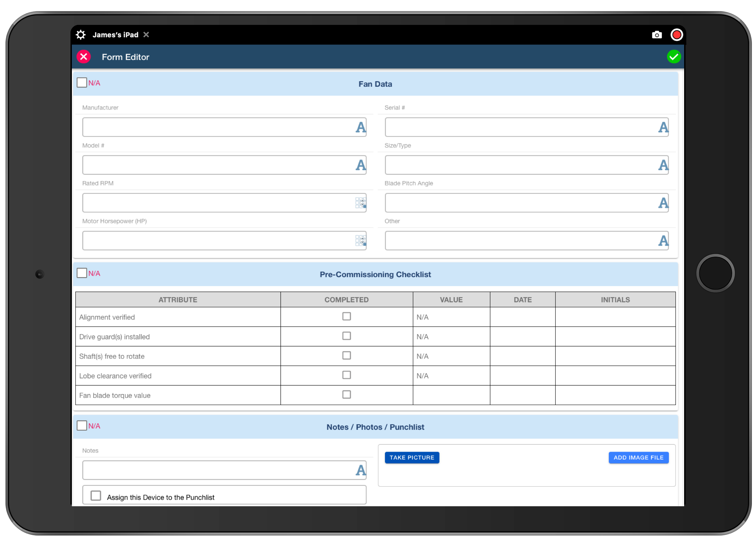
Task: Check N/A box for Fan Data section
Action: point(82,83)
